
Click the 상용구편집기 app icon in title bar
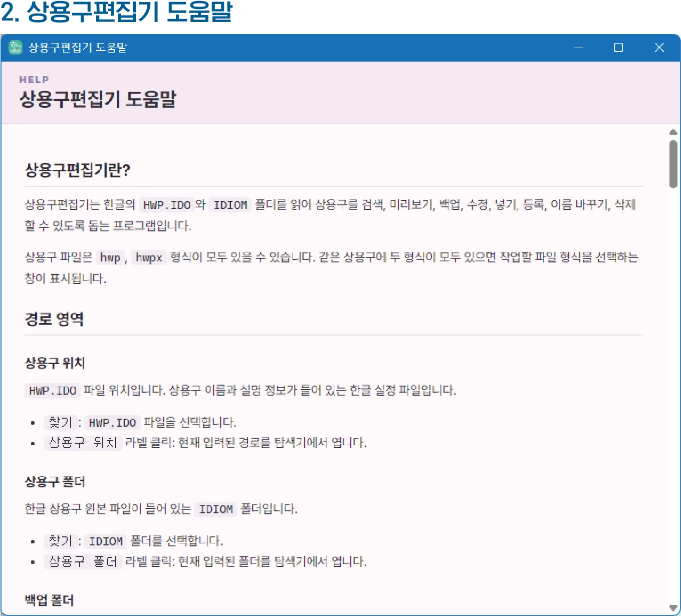pyautogui.click(x=16, y=47)
